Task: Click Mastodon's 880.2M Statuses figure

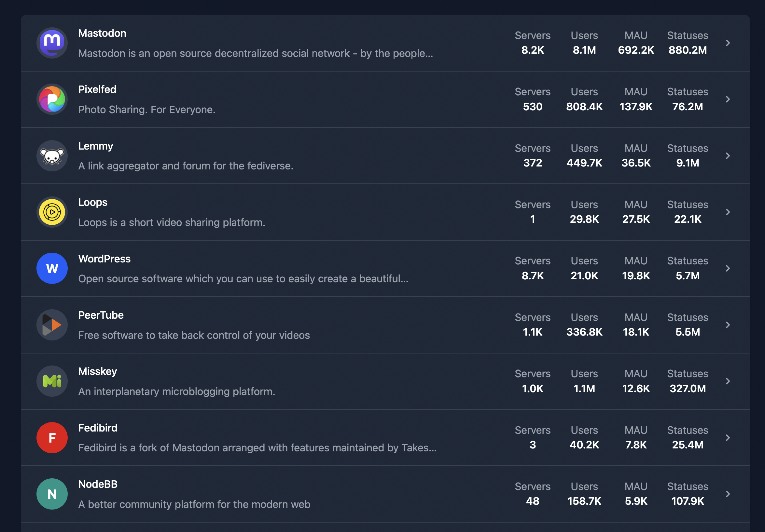Action: click(x=688, y=50)
